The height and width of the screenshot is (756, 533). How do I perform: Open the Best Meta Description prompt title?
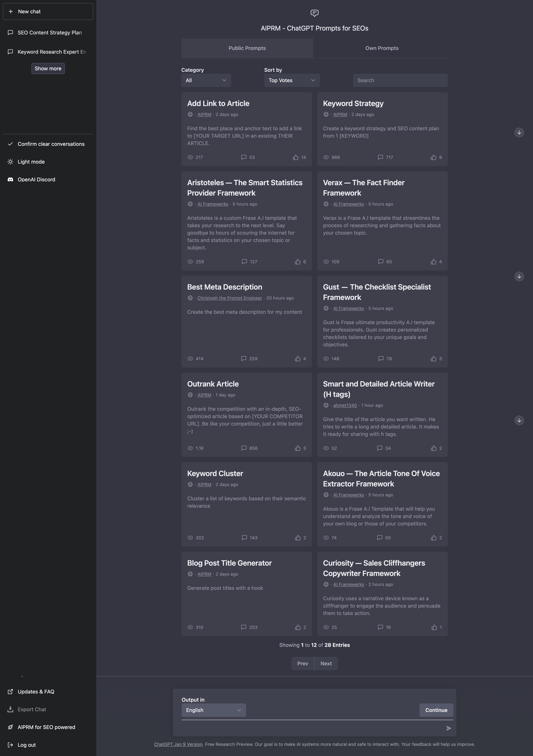225,287
